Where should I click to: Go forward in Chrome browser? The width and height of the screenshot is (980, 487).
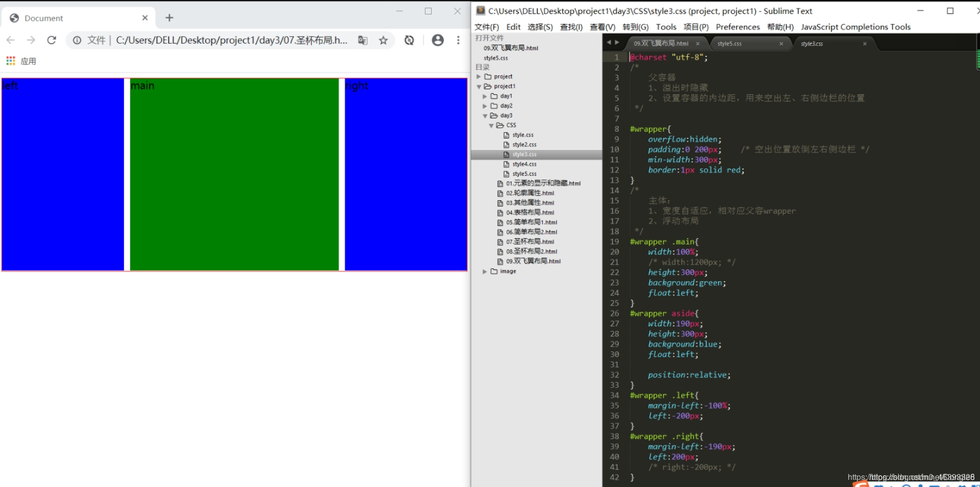[x=31, y=40]
